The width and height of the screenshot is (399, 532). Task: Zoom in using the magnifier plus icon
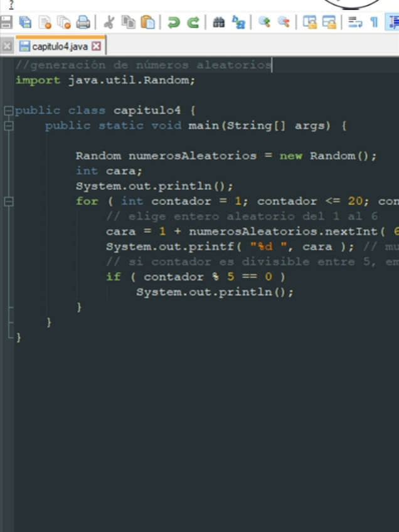[264, 23]
